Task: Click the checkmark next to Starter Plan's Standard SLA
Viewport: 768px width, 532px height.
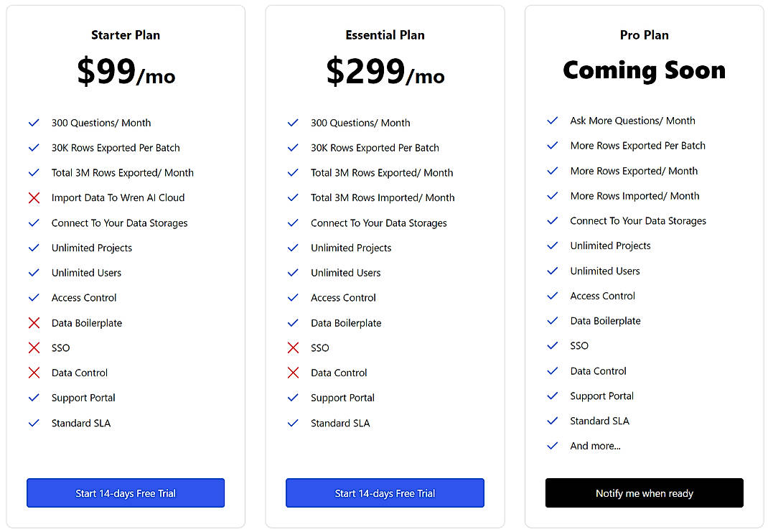Action: pos(34,423)
